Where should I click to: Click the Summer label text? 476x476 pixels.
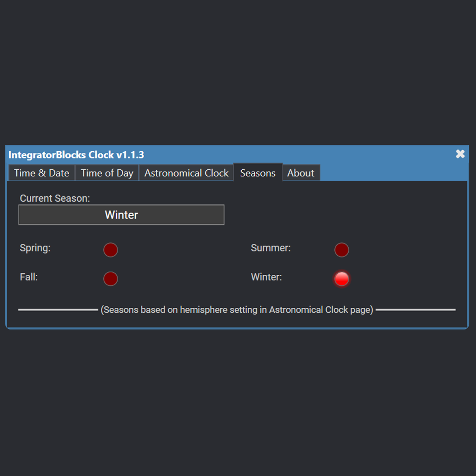[x=271, y=248]
